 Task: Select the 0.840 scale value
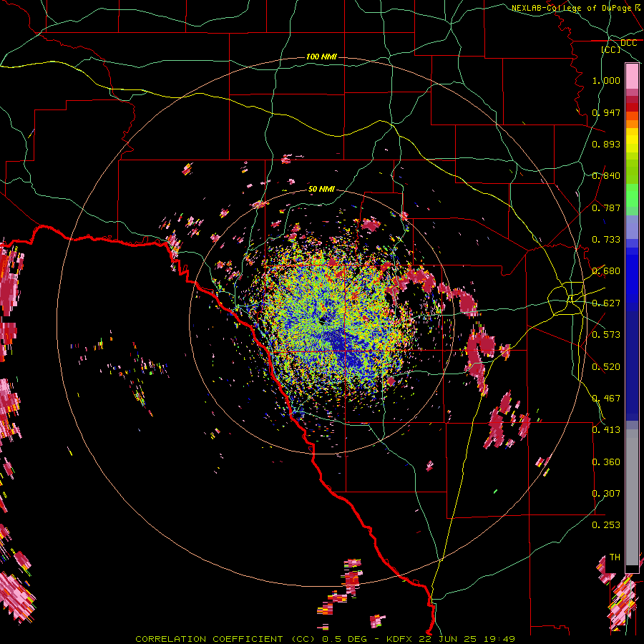[x=606, y=176]
